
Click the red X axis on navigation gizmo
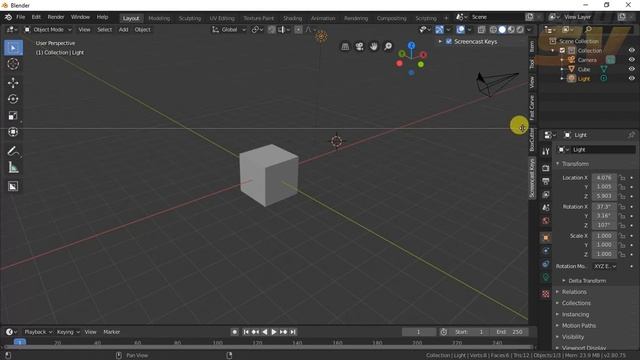(x=423, y=54)
